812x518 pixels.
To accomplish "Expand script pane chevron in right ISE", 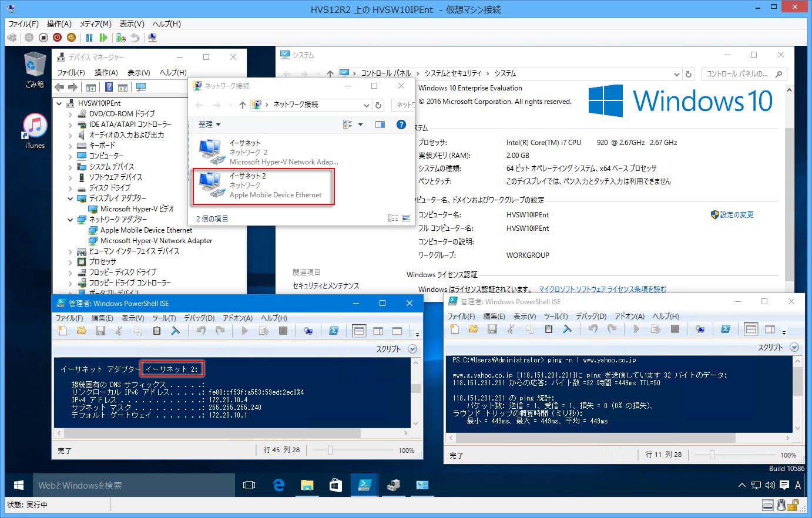I will pos(794,347).
